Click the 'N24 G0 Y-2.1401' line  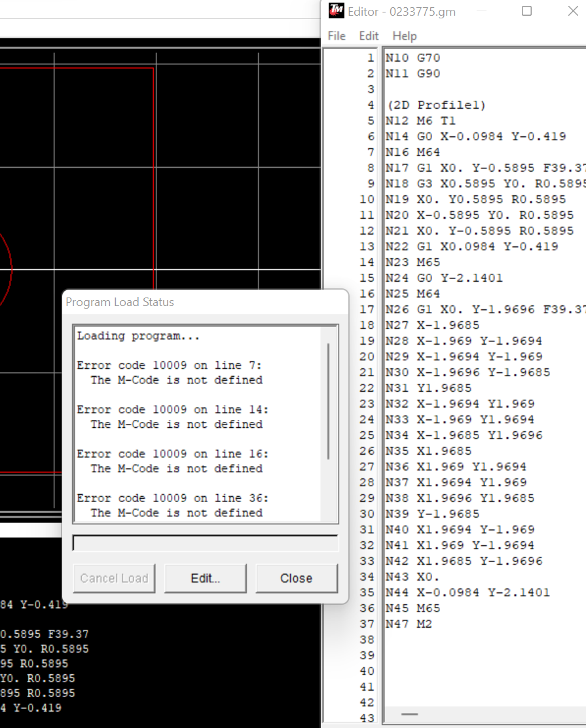(x=445, y=278)
